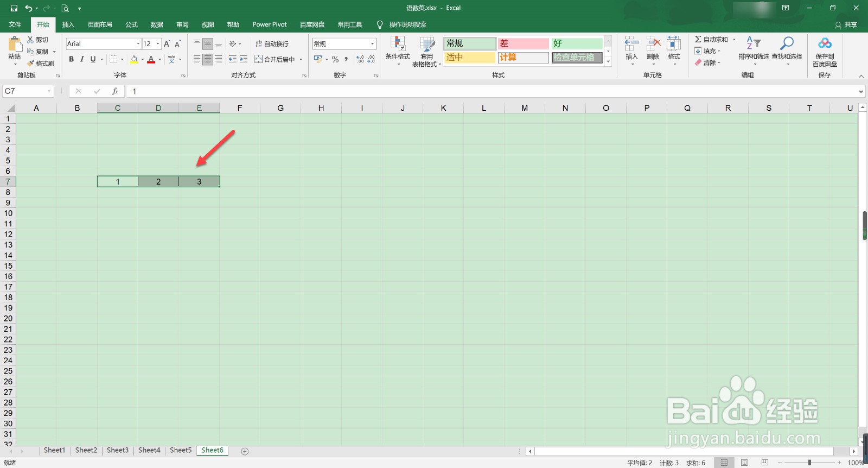868x468 pixels.
Task: Open the 文件 File tab
Action: click(15, 24)
